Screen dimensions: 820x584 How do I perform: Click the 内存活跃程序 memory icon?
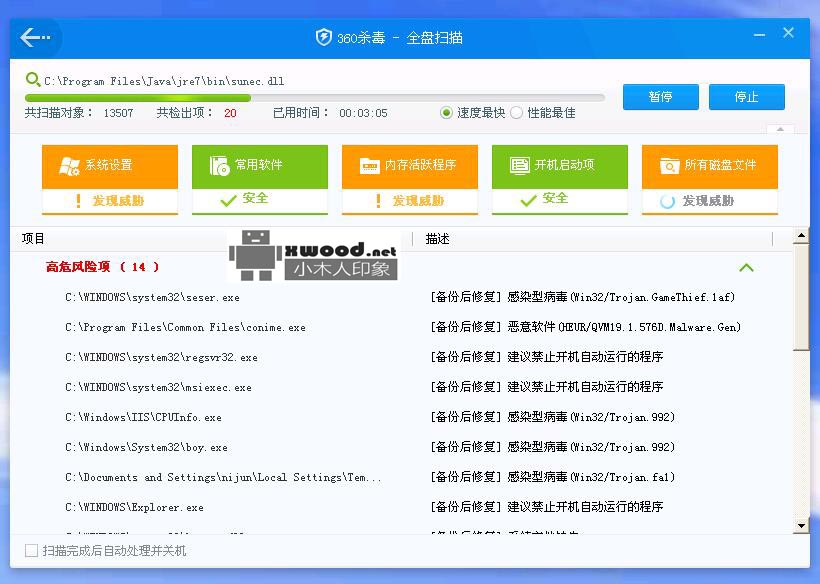(x=369, y=165)
